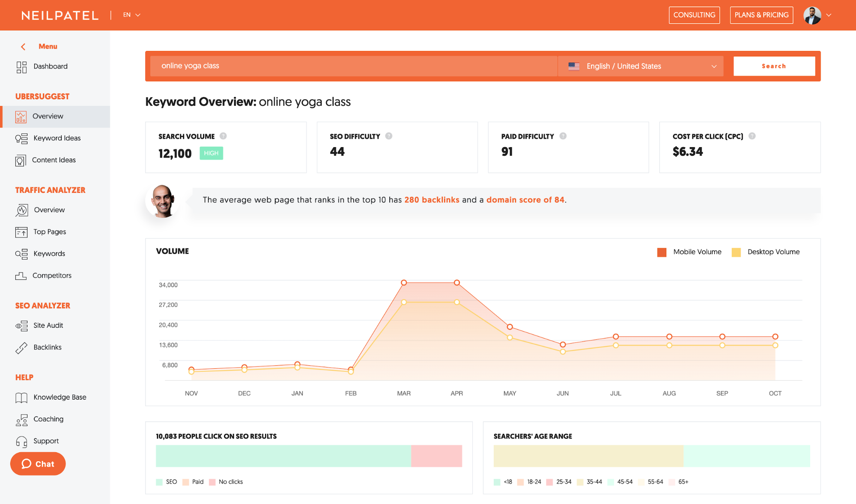
Task: Toggle Desktop Volume legend swatch
Action: [x=736, y=252]
